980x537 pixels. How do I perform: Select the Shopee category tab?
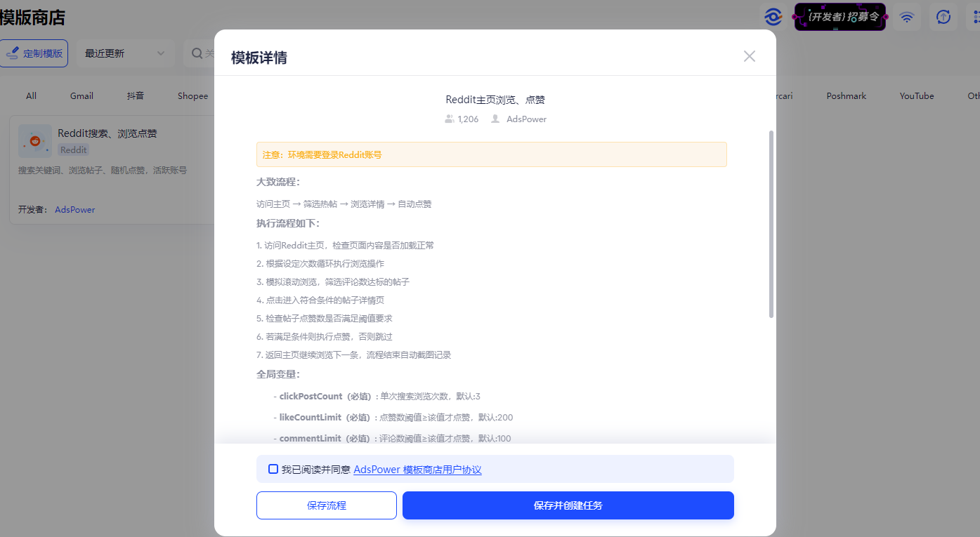[192, 95]
